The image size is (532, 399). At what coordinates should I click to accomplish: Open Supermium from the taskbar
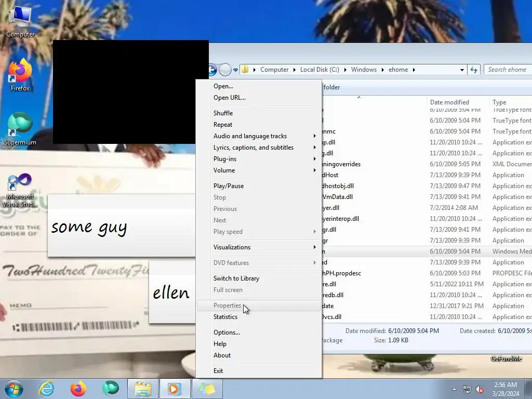coord(111,389)
